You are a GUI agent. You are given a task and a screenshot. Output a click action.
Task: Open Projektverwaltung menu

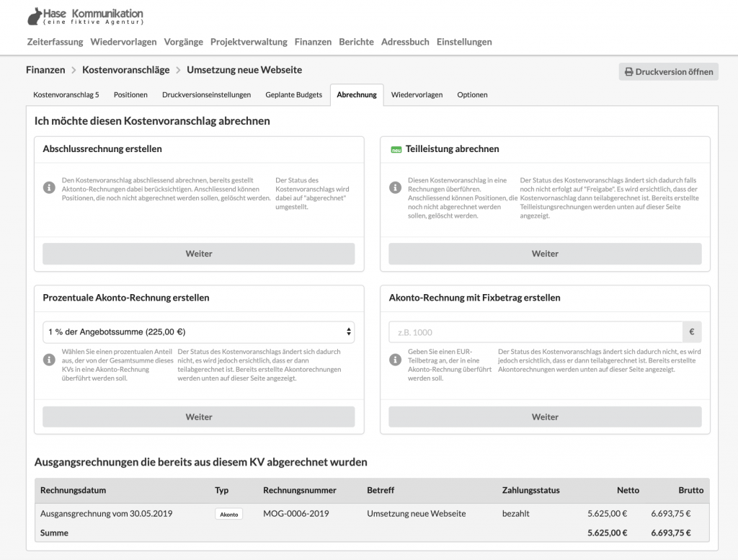pyautogui.click(x=249, y=41)
